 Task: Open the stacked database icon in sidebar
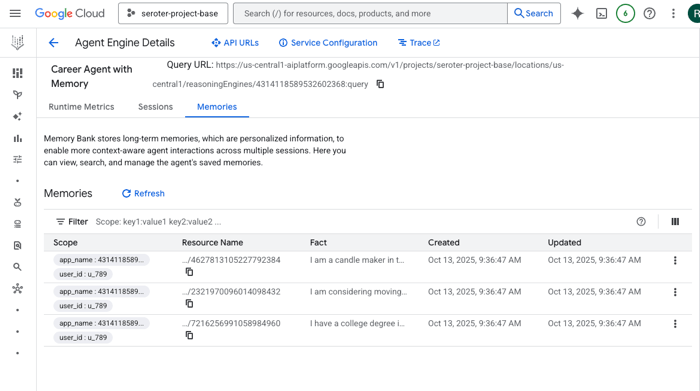(x=17, y=224)
